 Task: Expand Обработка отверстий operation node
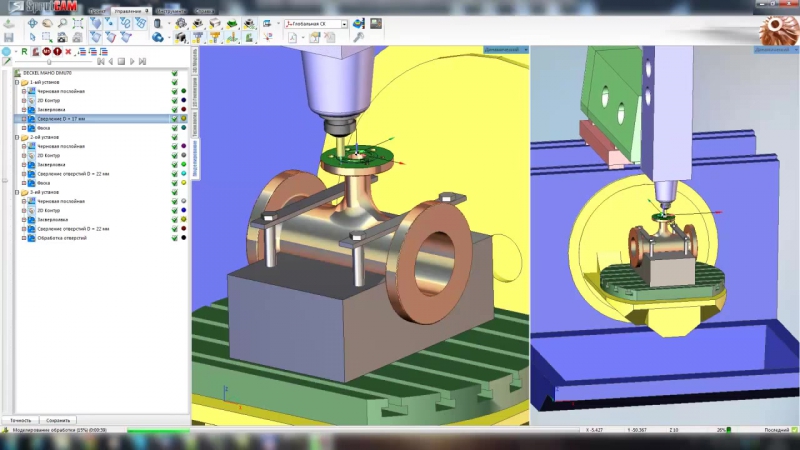[24, 238]
